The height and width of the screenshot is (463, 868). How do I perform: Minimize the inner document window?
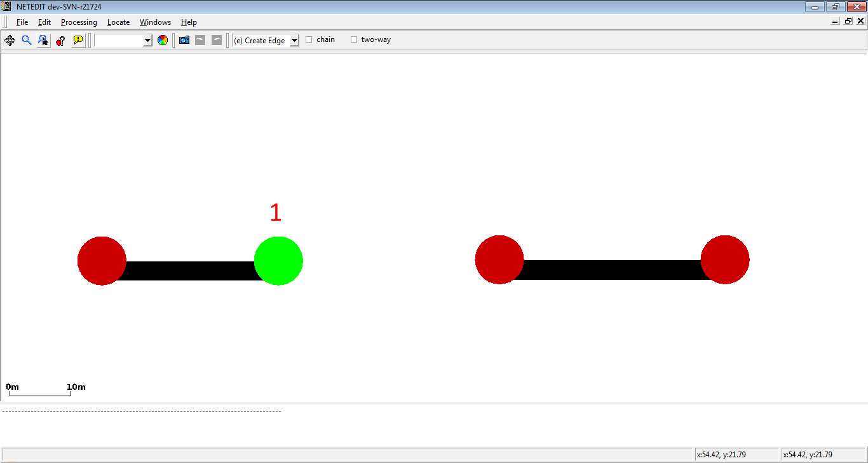(836, 21)
